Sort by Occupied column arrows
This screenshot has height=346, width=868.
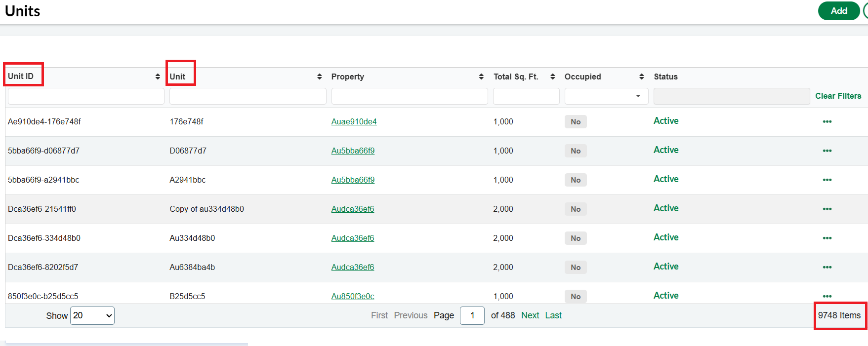tap(642, 77)
